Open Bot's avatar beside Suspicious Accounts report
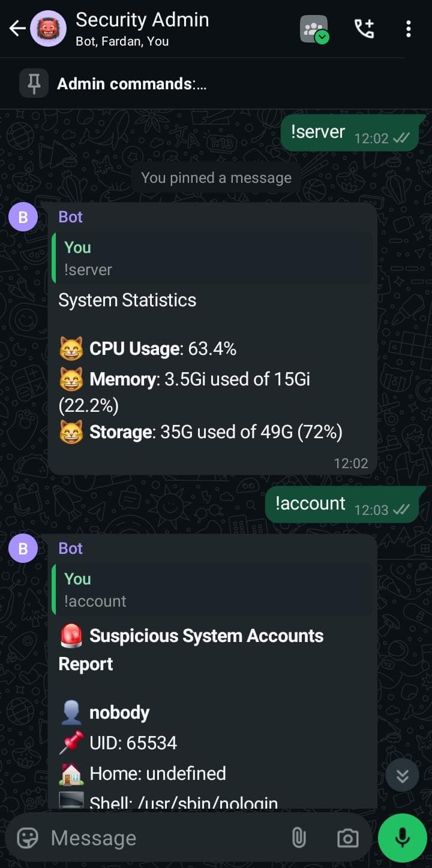Viewport: 432px width, 868px height. point(23,548)
